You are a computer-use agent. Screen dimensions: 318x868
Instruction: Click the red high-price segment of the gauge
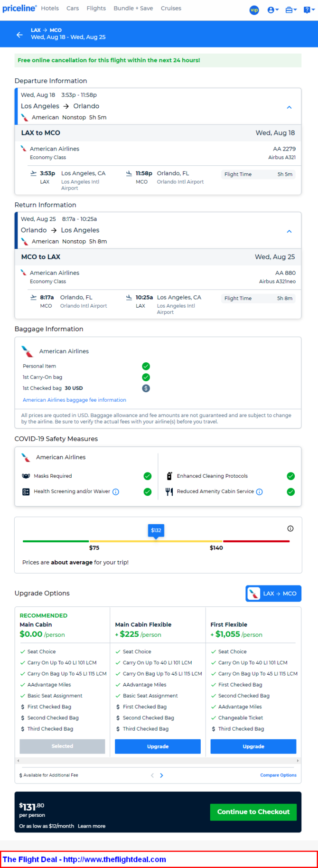tap(256, 541)
